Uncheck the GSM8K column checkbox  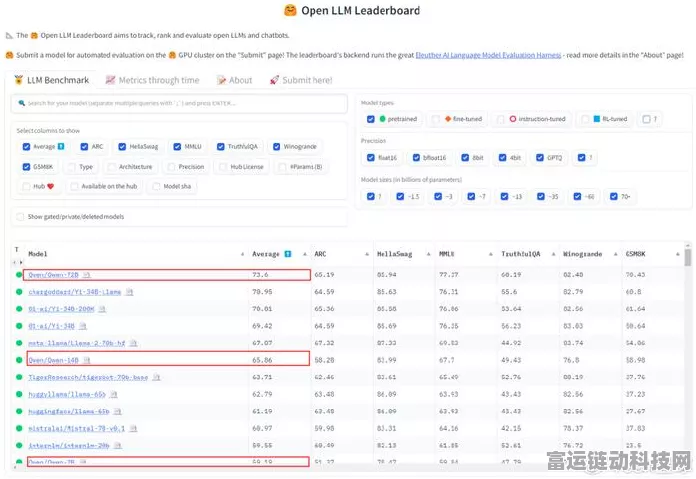pyautogui.click(x=26, y=166)
